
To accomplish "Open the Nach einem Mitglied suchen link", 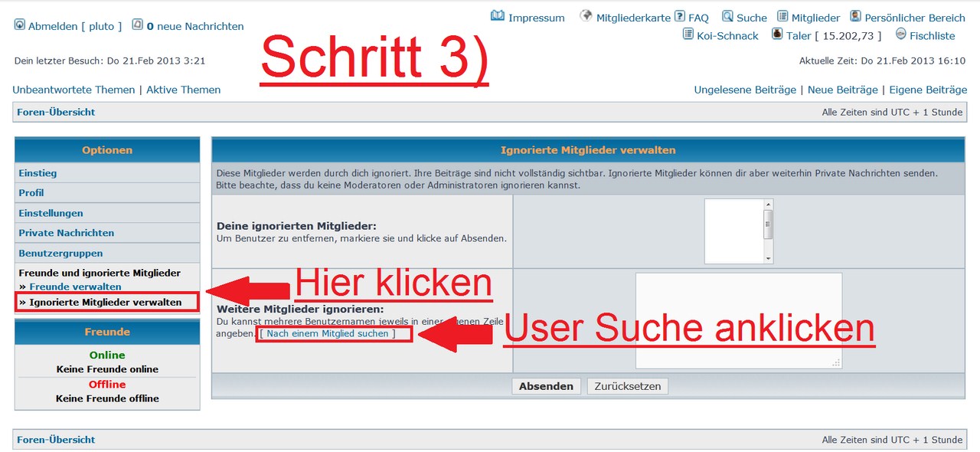I will [328, 334].
